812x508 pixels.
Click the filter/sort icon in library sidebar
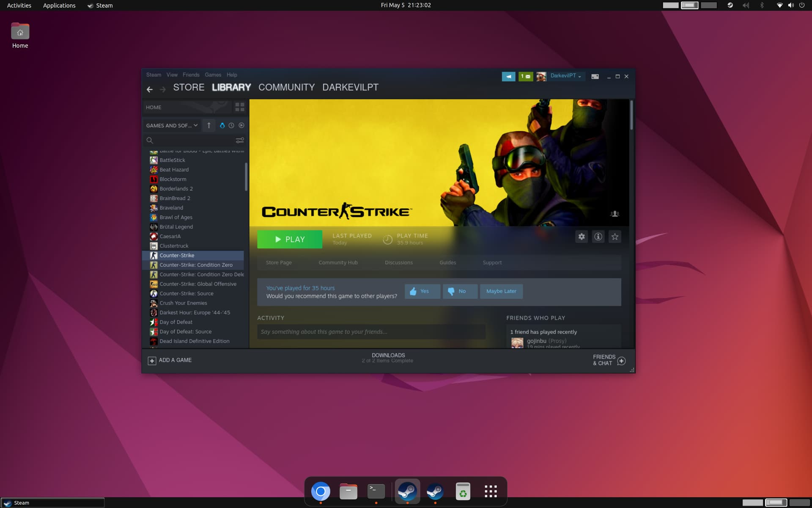239,140
